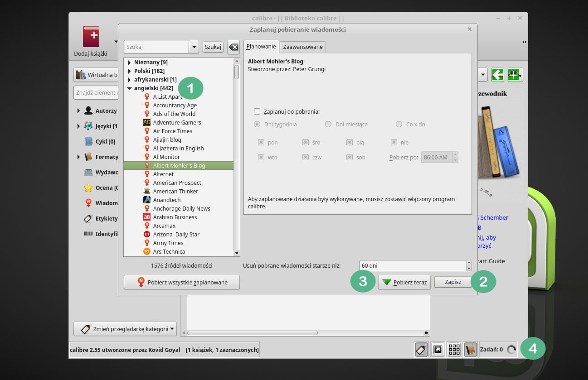This screenshot has width=588, height=380.
Task: Select the Dni miesiąca radio button
Action: tap(328, 124)
